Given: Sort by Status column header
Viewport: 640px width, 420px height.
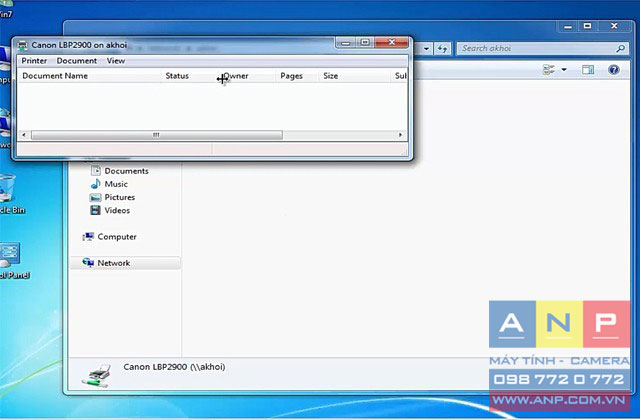Looking at the screenshot, I should click(x=177, y=76).
